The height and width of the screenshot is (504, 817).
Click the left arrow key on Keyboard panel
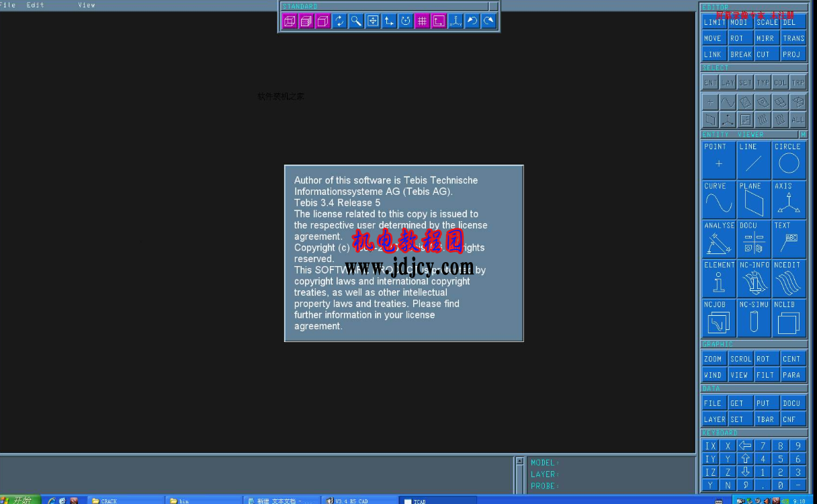click(745, 446)
